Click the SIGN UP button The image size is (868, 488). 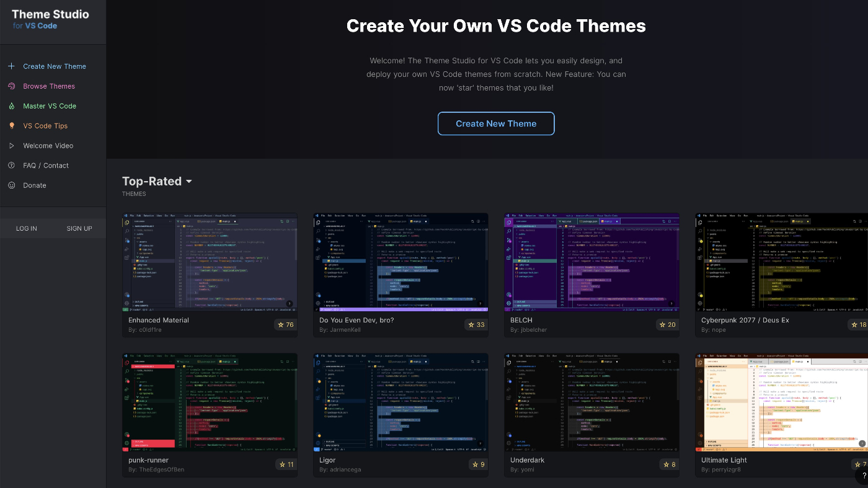(x=79, y=228)
